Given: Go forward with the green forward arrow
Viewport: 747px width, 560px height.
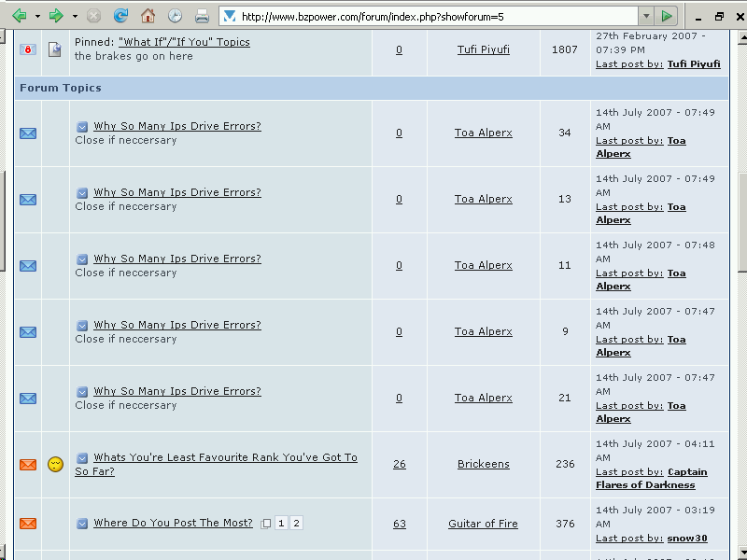Looking at the screenshot, I should click(56, 16).
